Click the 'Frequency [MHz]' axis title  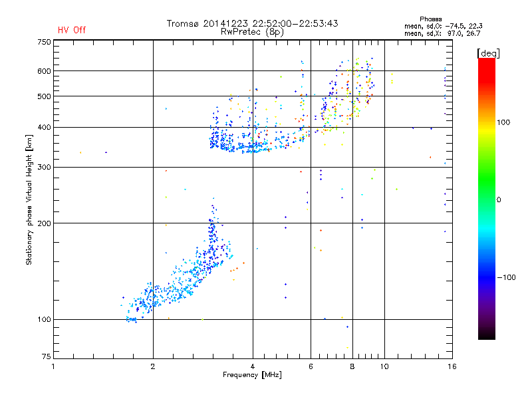(x=252, y=375)
